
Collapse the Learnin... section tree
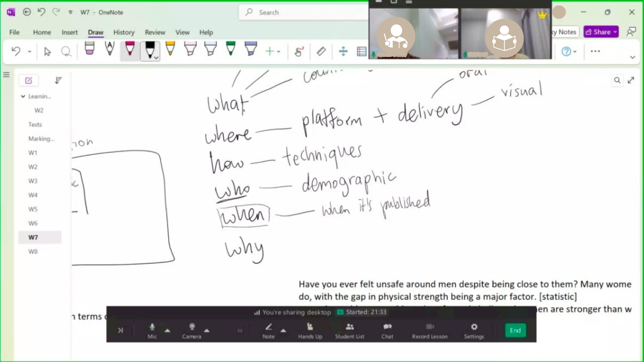[x=23, y=97]
